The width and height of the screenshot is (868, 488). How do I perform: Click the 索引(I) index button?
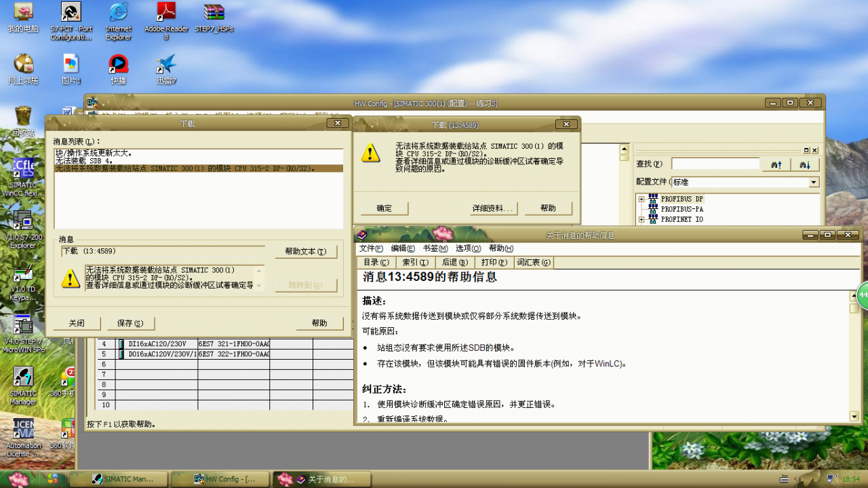(415, 262)
